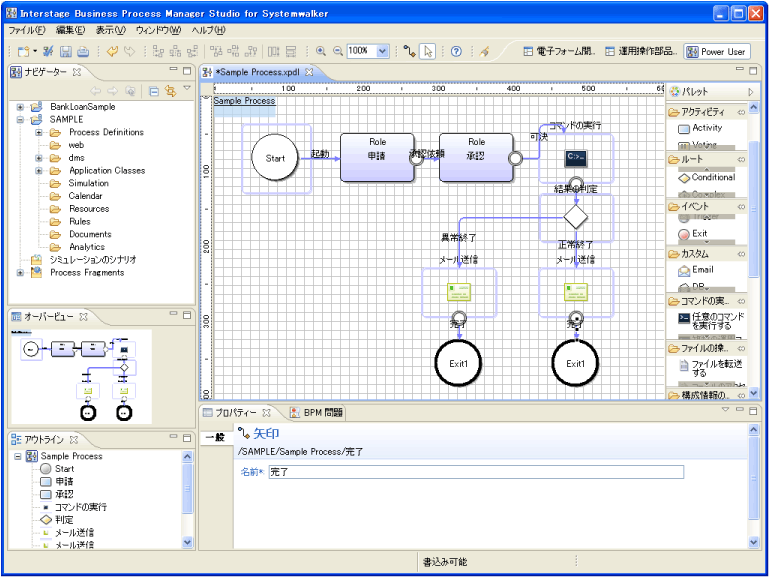This screenshot has height=577, width=769.
Task: Open the 運用操作部品 perspective button
Action: (641, 51)
